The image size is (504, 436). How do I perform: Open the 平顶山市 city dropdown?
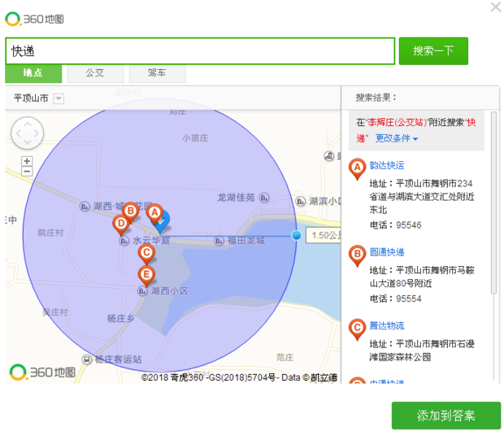tap(59, 98)
